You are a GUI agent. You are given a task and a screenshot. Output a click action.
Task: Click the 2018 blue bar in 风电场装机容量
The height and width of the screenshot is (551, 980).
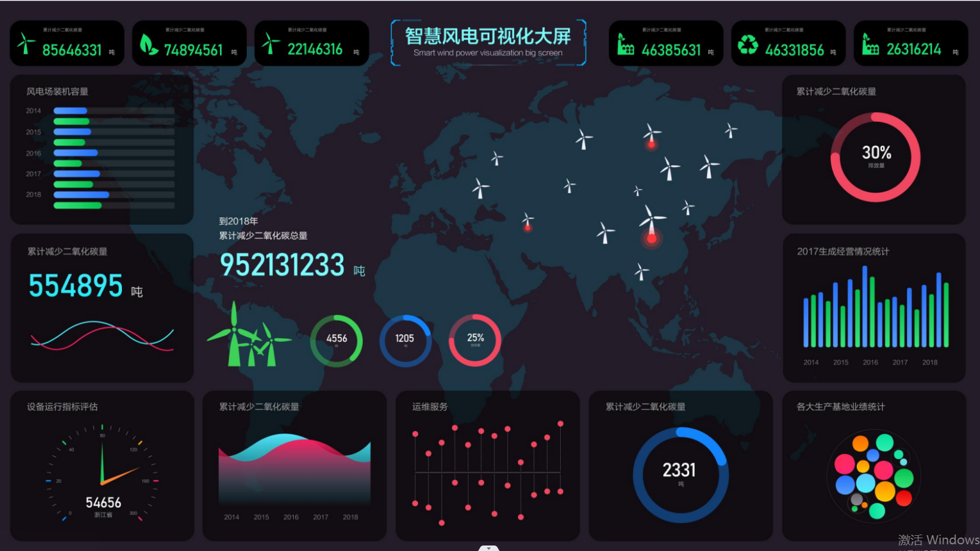(x=82, y=195)
